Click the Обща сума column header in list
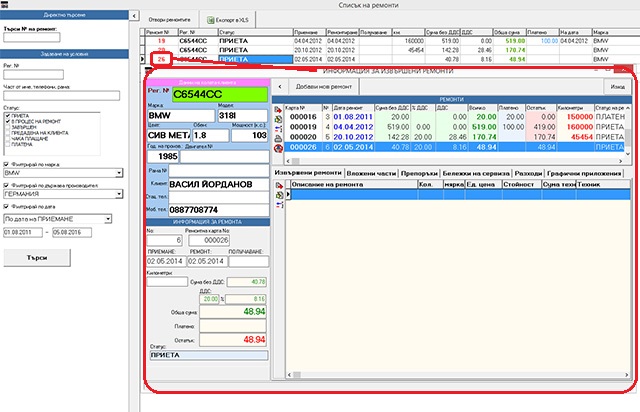This screenshot has width=640, height=412. (509, 32)
